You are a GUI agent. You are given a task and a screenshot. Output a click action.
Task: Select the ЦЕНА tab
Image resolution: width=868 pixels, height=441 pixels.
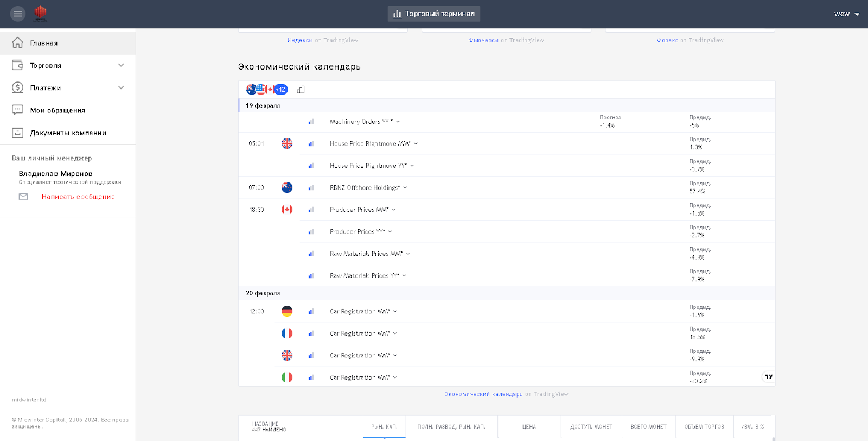pyautogui.click(x=529, y=427)
